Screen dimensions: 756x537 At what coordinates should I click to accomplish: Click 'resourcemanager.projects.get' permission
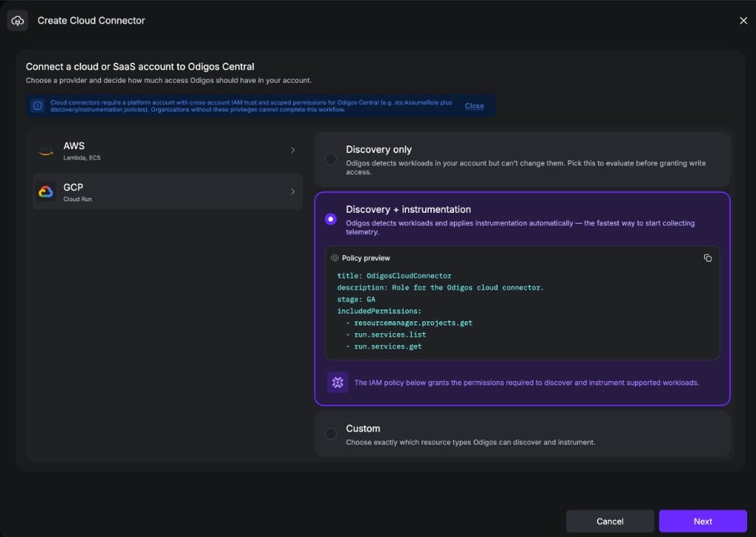413,323
